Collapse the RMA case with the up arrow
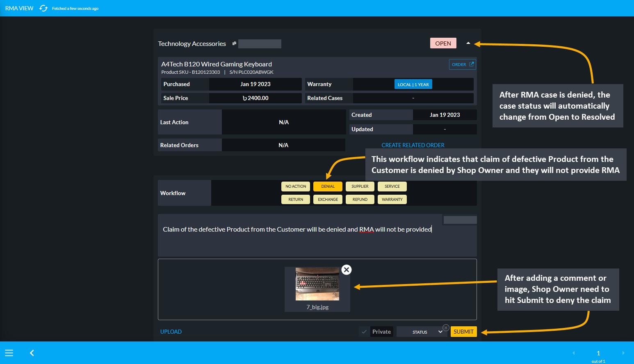 pos(468,43)
